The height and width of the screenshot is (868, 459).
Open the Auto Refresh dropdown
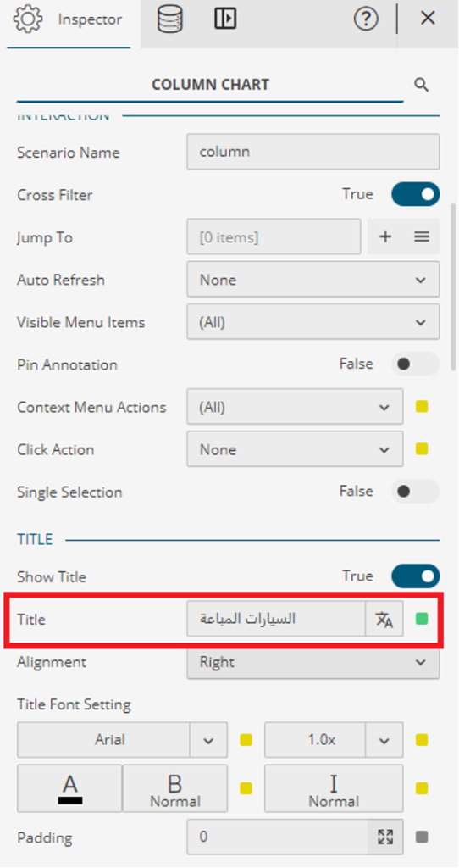click(x=313, y=280)
